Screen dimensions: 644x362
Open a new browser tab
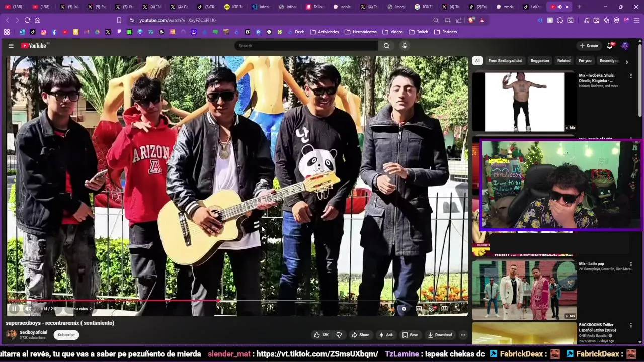[579, 7]
